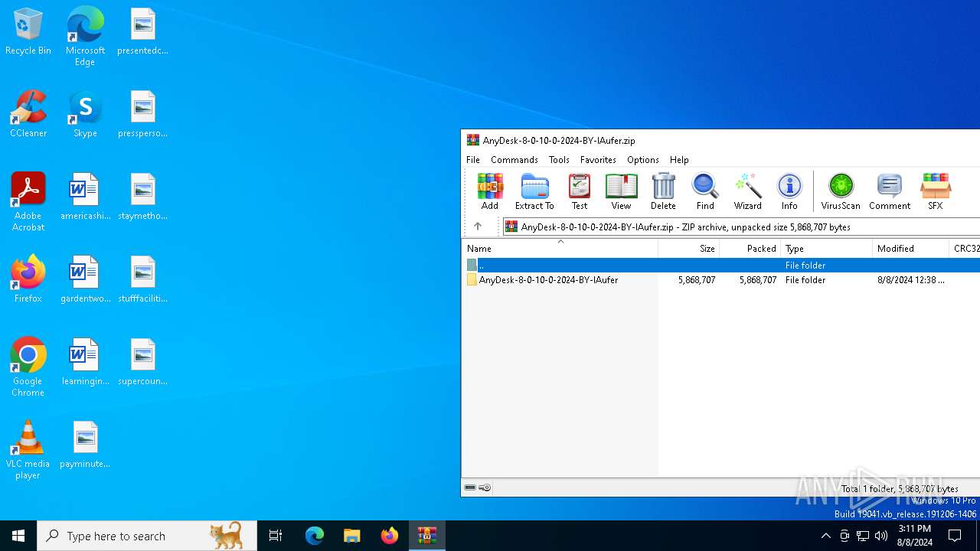Launch the Wizard tool
Viewport: 980px width, 551px height.
[x=747, y=191]
